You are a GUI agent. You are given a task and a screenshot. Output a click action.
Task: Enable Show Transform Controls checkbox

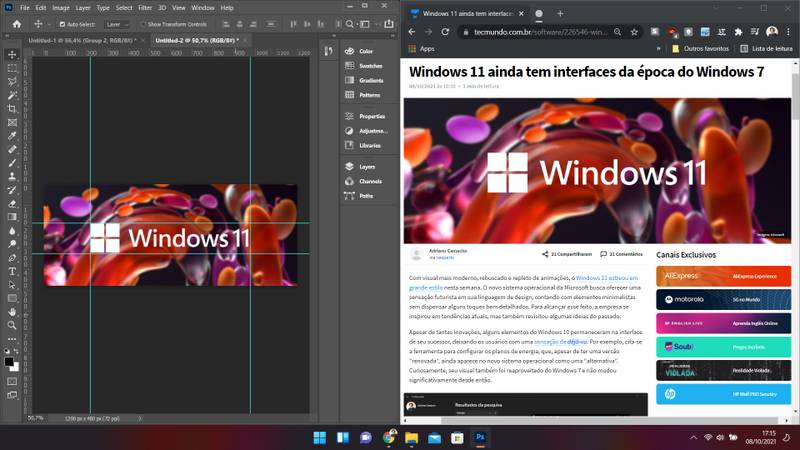point(143,24)
